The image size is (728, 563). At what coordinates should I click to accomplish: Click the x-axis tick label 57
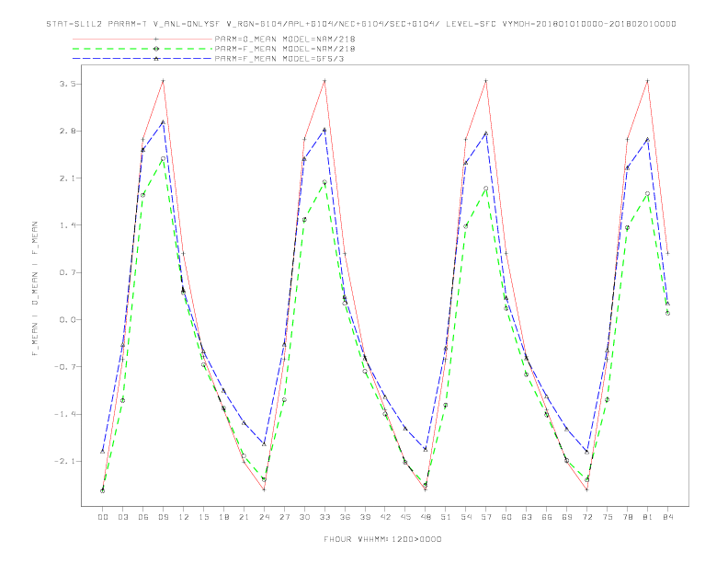486,517
